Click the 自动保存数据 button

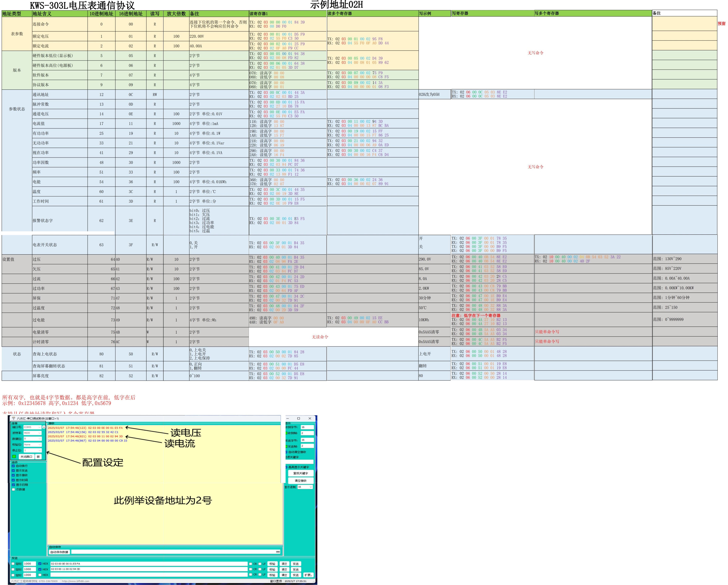click(59, 552)
